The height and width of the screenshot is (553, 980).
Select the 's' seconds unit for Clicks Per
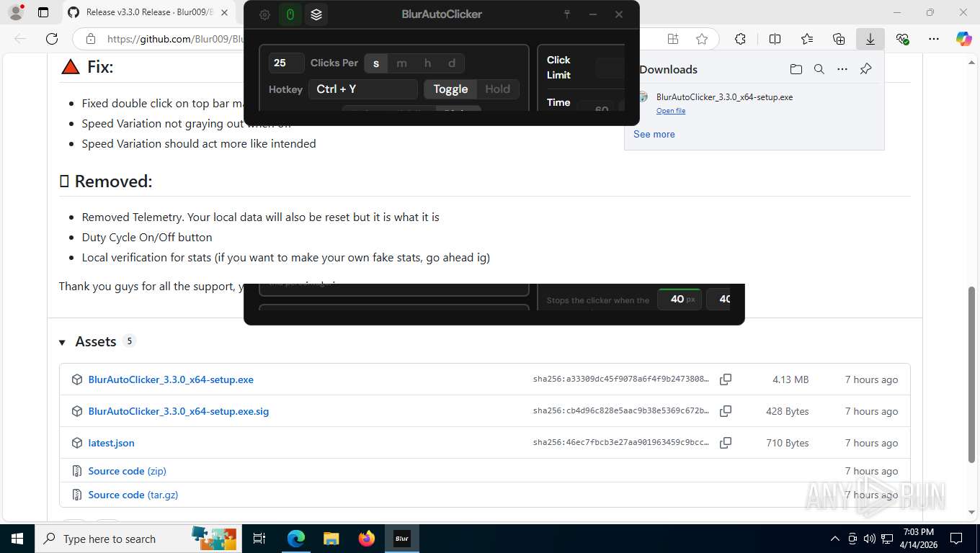tap(376, 63)
